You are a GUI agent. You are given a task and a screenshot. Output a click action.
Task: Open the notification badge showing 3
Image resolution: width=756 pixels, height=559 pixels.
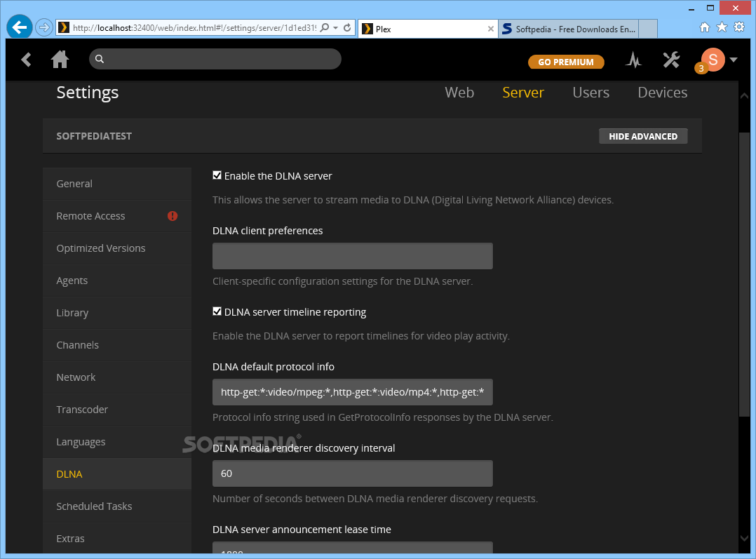click(701, 69)
